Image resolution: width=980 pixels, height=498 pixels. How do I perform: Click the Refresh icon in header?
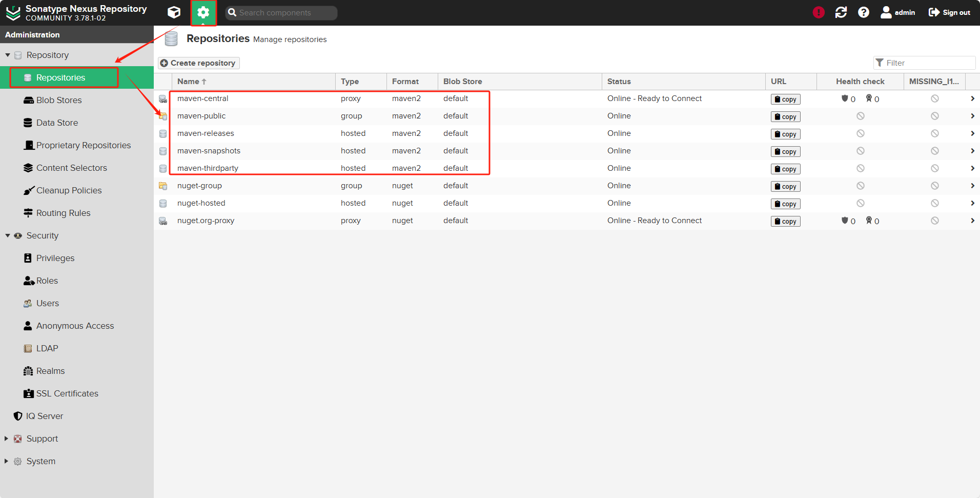click(841, 12)
